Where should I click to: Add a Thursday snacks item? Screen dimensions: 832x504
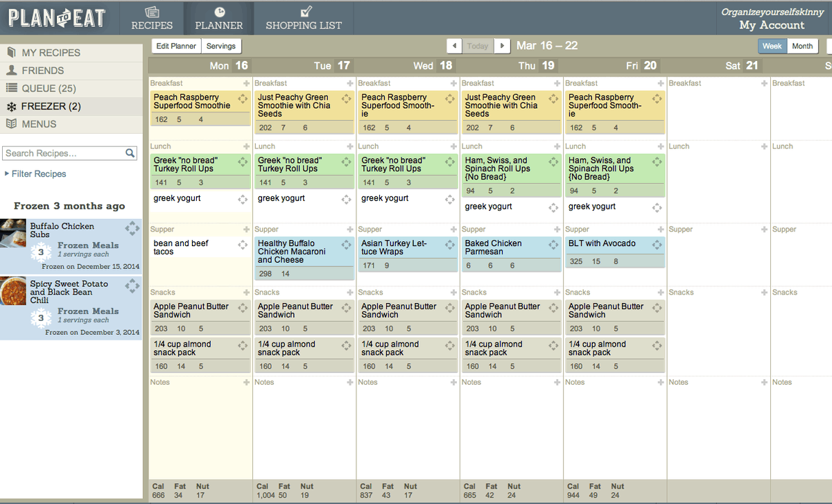557,293
